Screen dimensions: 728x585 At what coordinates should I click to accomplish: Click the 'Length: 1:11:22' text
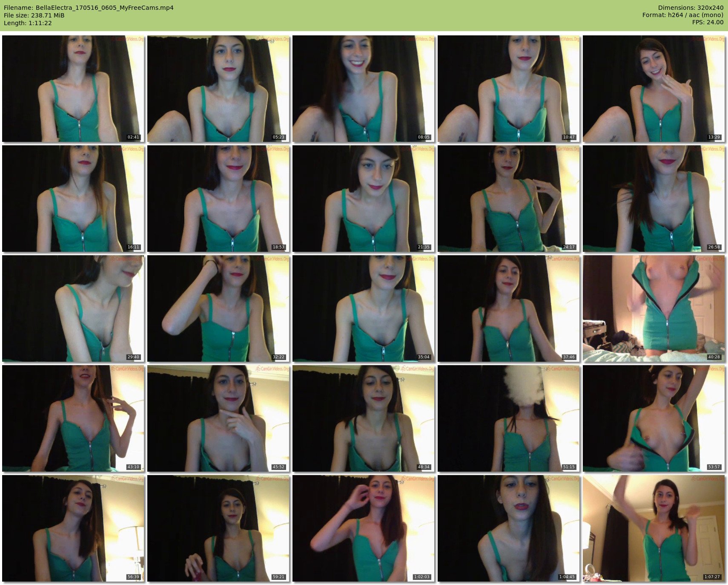[28, 23]
